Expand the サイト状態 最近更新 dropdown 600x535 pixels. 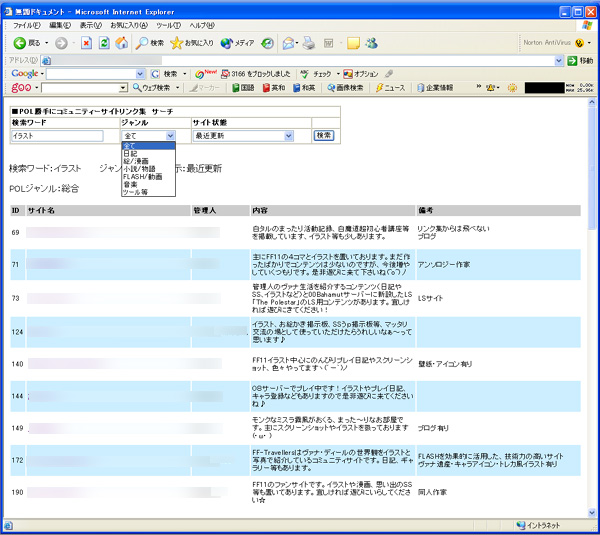[288, 135]
